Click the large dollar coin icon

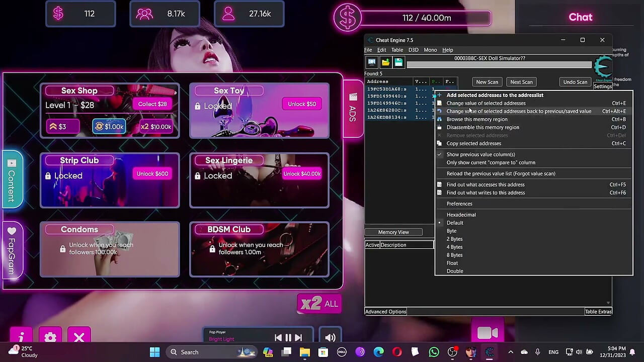point(348,18)
